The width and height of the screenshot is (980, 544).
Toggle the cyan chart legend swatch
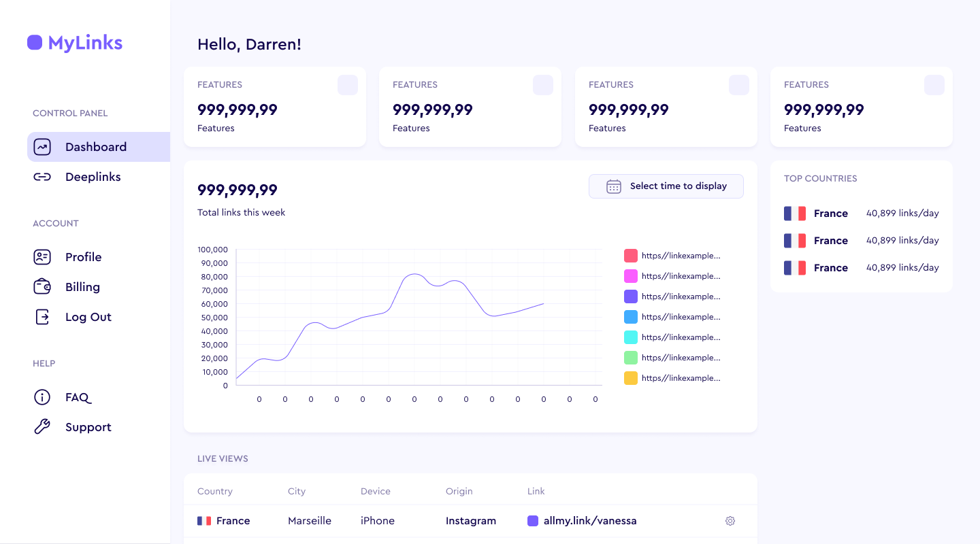pyautogui.click(x=631, y=337)
